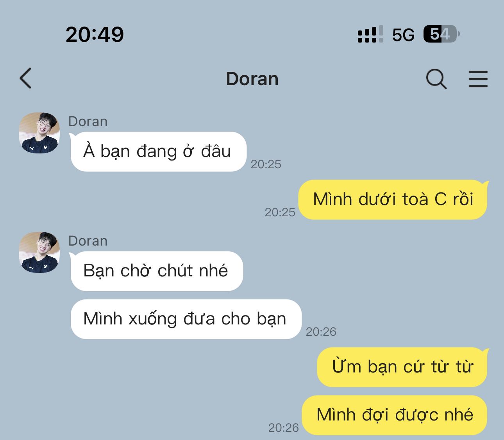The height and width of the screenshot is (440, 504).
Task: Tap the cellular signal bars indicator
Action: pos(370,34)
